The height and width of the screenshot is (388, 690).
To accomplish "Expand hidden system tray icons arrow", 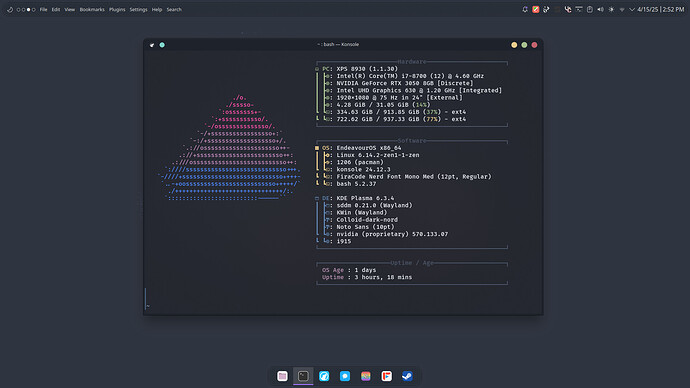I will 632,9.
